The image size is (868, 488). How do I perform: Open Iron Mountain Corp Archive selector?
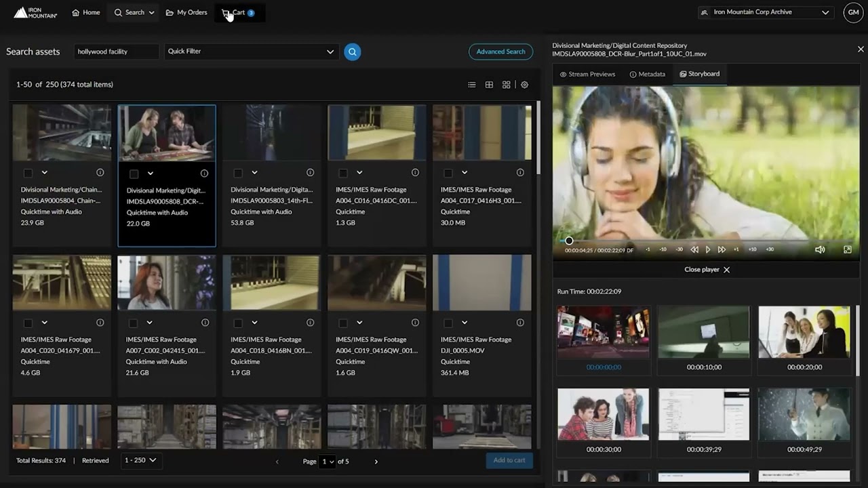pyautogui.click(x=766, y=12)
